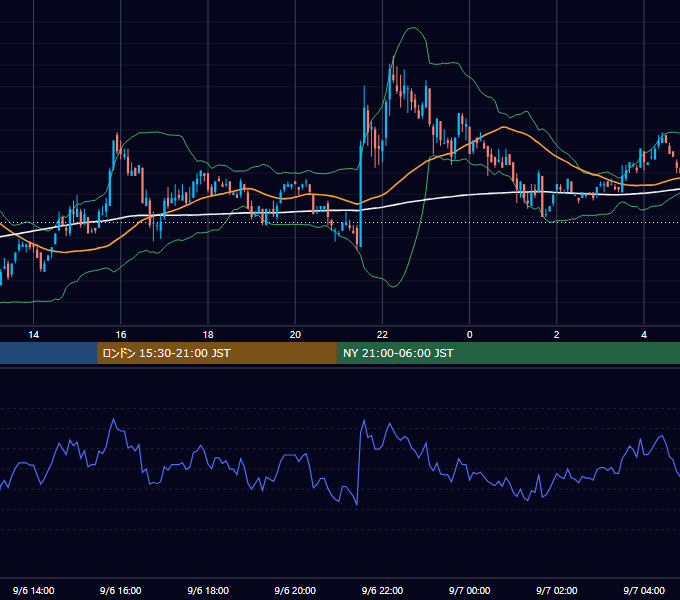Click the 9/6 14:00 date label
The image size is (680, 600).
click(x=33, y=590)
